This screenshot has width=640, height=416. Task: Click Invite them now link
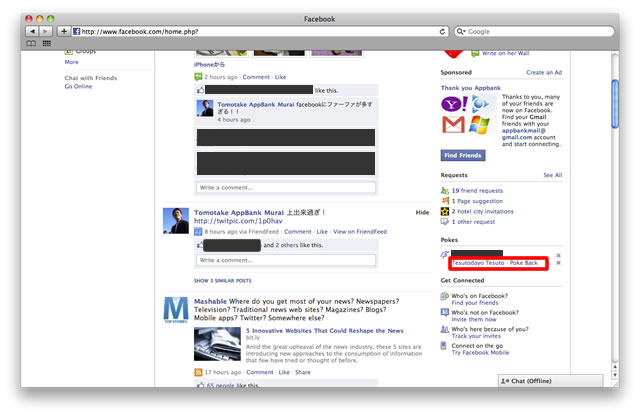474,320
